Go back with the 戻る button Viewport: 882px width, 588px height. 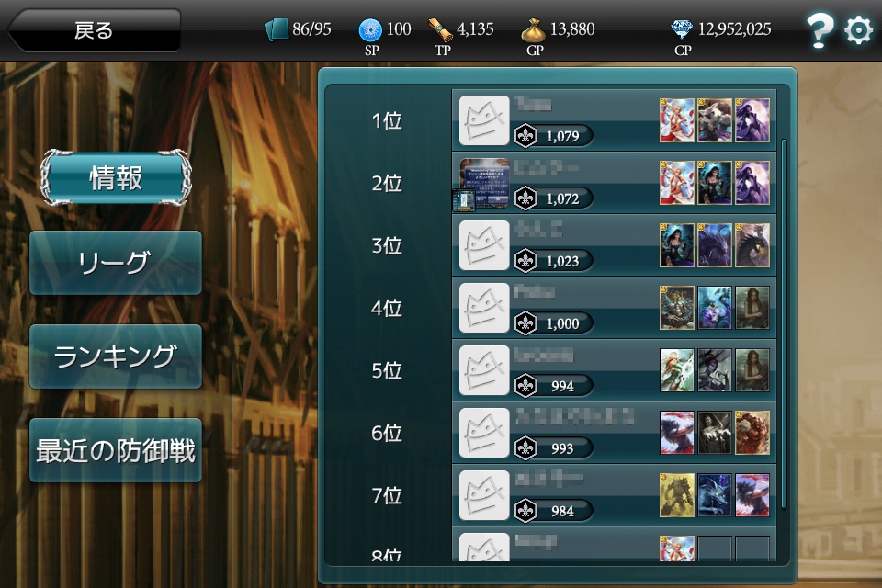[x=94, y=30]
